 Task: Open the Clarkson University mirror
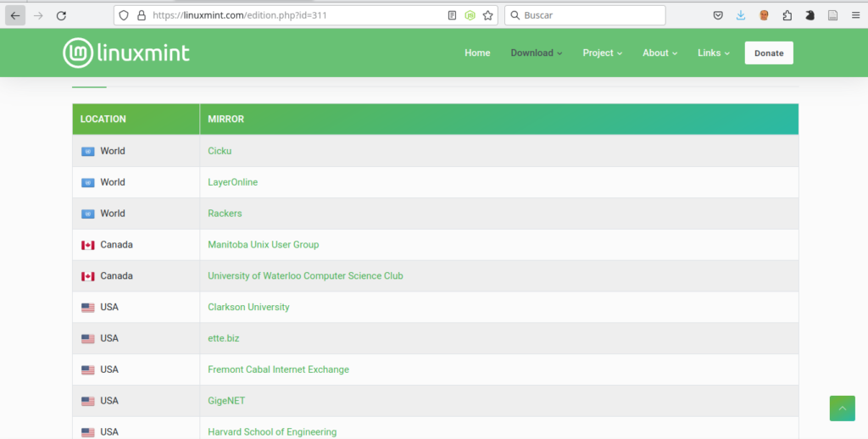(x=248, y=308)
